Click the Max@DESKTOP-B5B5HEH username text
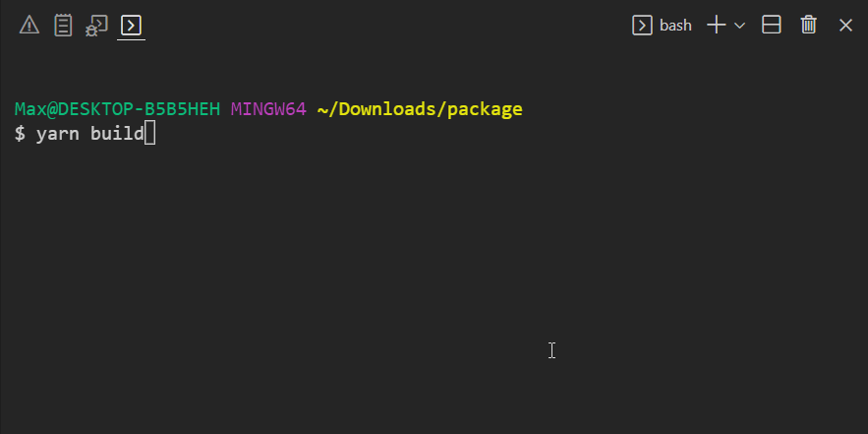The image size is (868, 434). (117, 109)
